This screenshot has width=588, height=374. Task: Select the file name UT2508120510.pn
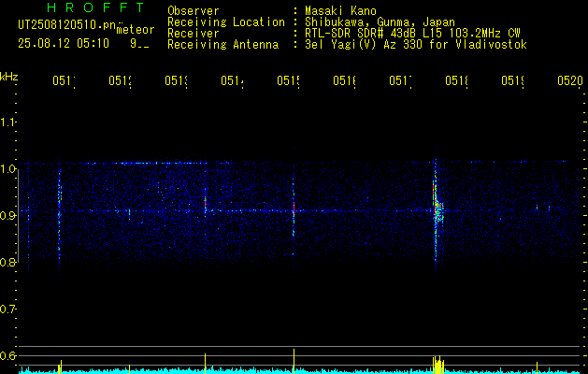tap(67, 25)
